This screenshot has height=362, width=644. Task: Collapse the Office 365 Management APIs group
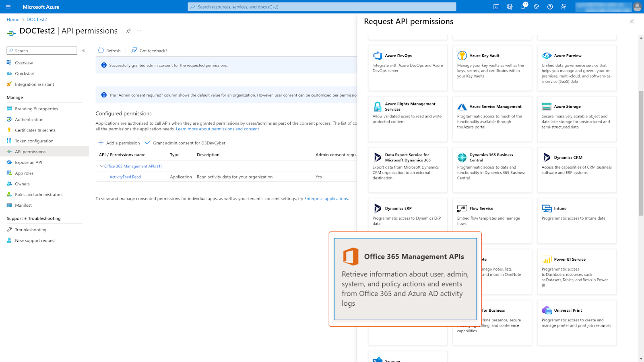(101, 166)
